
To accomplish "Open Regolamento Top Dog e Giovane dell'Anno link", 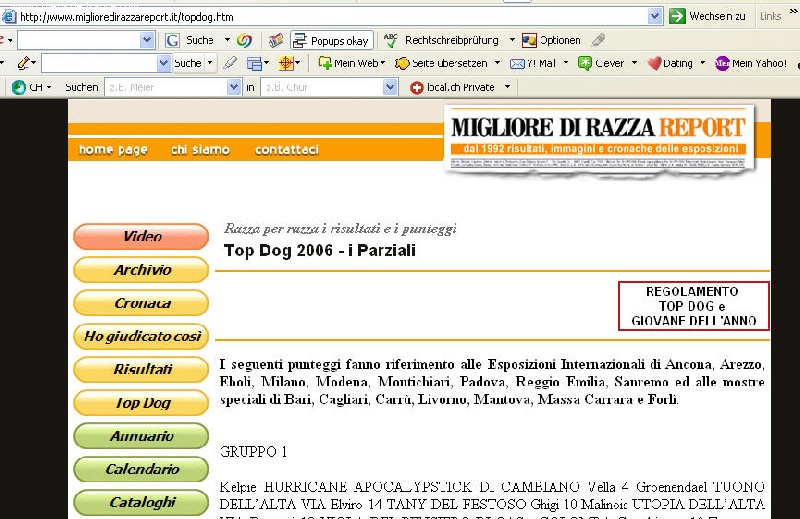I will pos(693,306).
